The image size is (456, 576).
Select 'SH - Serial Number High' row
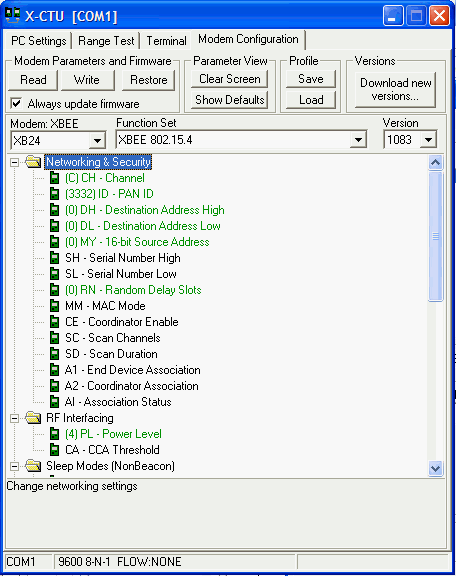(x=123, y=258)
